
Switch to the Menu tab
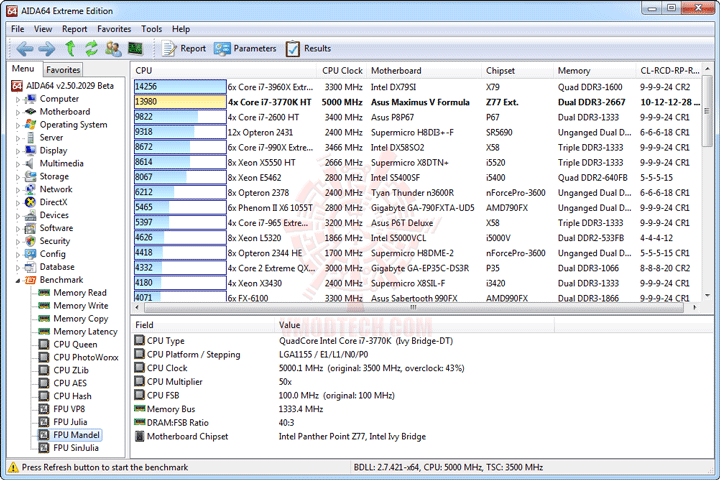[x=23, y=69]
